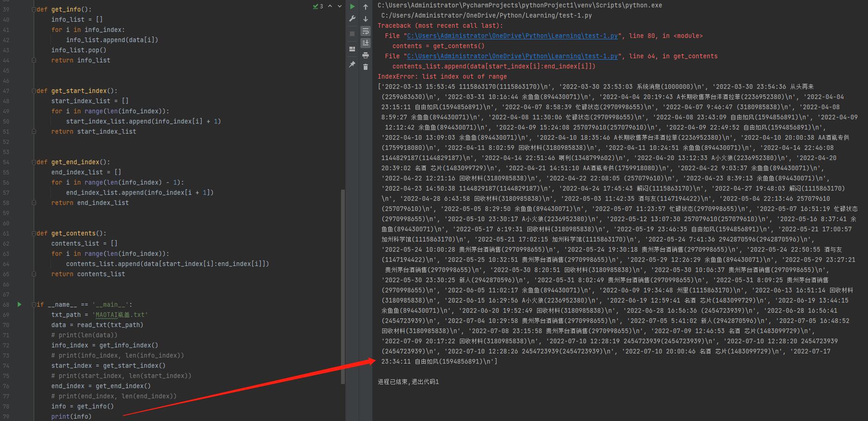This screenshot has height=421, width=868.
Task: Jump to previous highlighted error arrow
Action: click(x=330, y=6)
